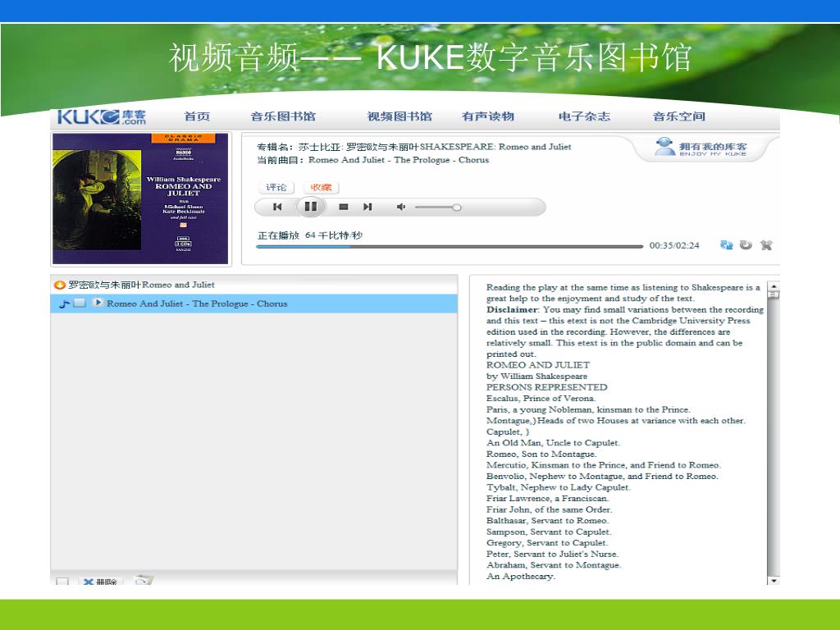The width and height of the screenshot is (840, 630).
Task: Play the Prologue - Chorus track row button
Action: 98,303
